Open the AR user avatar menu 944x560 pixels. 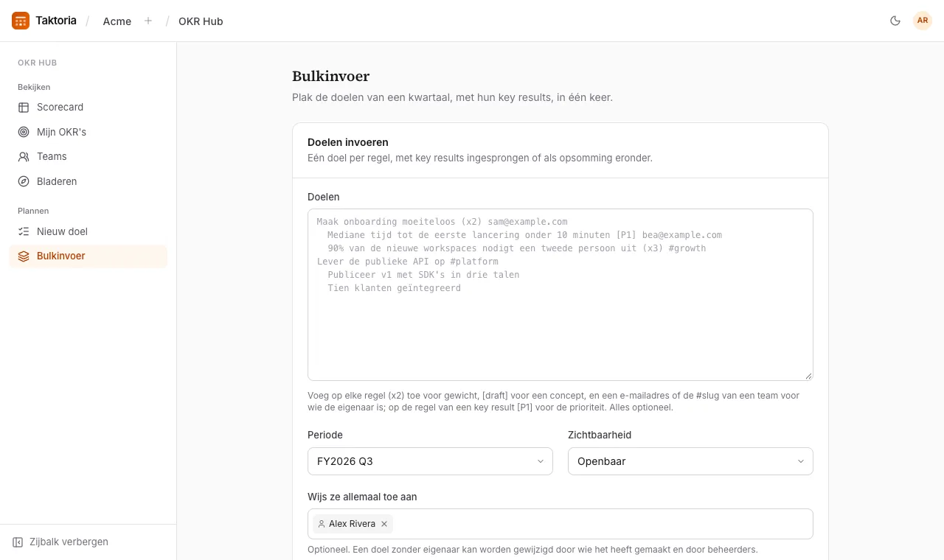click(923, 21)
